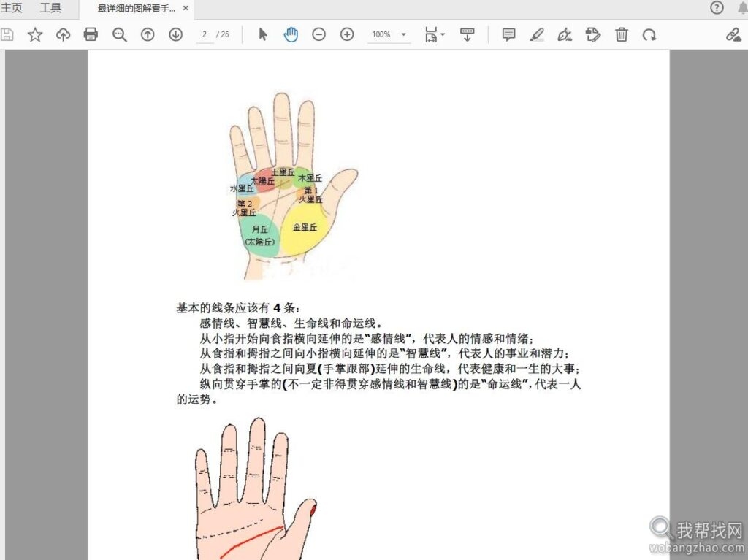Add this document to favorites star
The image size is (748, 560).
[x=34, y=34]
